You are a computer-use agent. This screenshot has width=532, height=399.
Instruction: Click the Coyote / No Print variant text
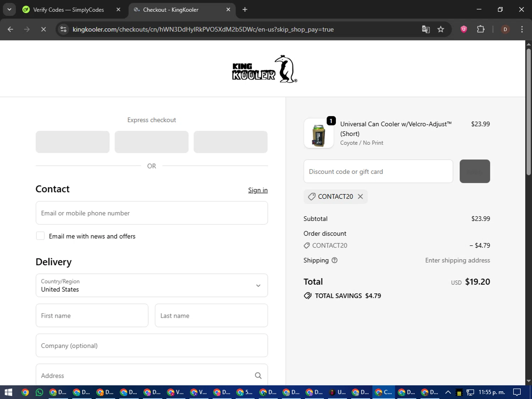[x=361, y=143]
